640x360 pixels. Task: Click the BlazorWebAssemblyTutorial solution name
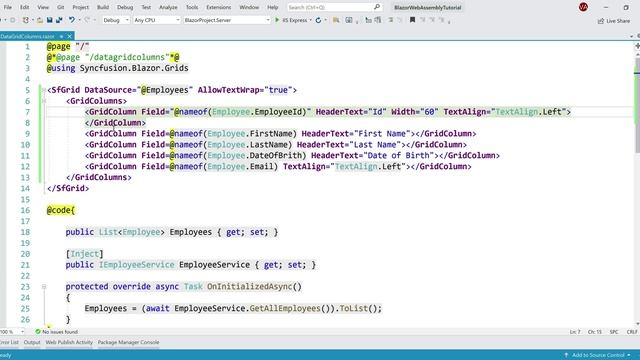(x=428, y=7)
